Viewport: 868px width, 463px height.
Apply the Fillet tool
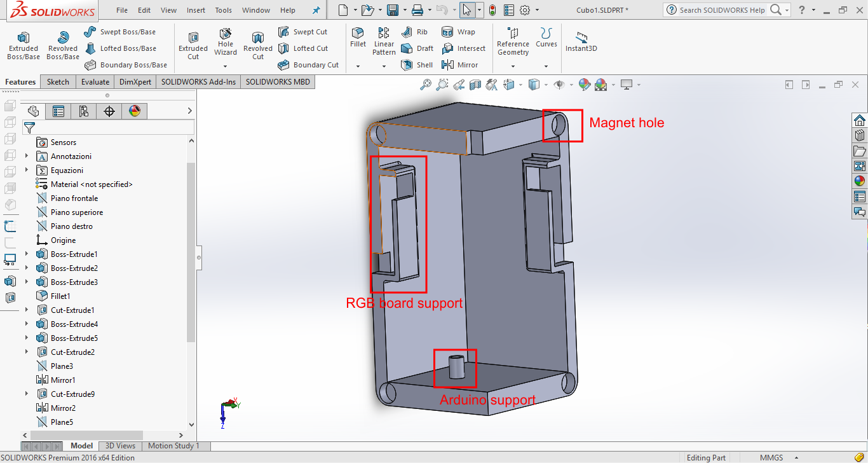pos(358,38)
